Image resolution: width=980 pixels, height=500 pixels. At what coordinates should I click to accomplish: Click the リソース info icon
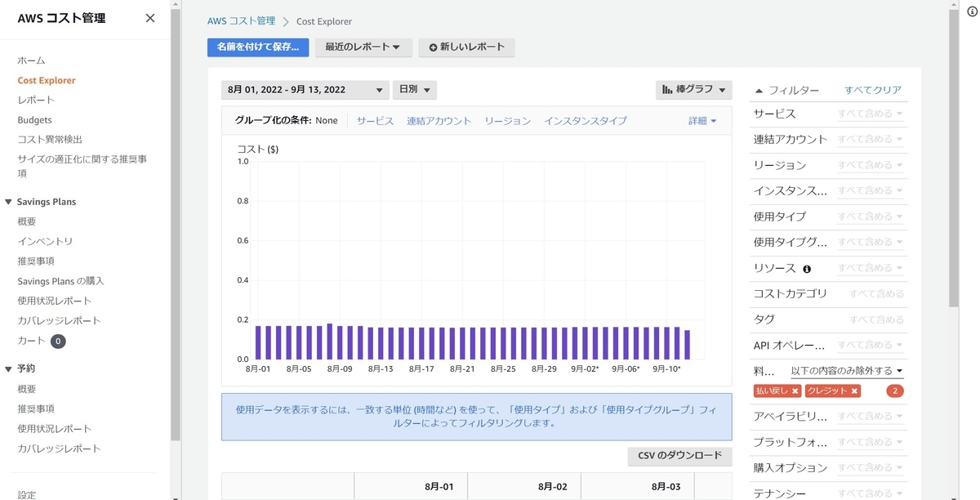pos(807,269)
